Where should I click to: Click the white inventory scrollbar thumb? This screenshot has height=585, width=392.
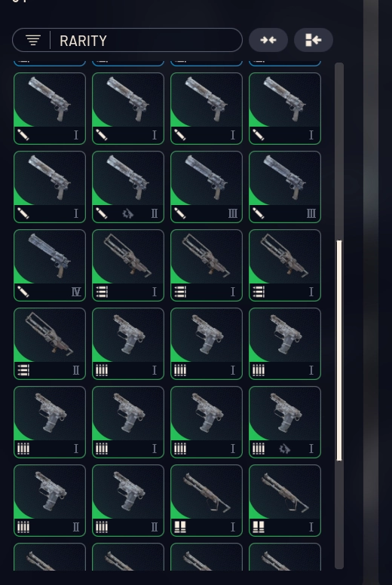339,351
